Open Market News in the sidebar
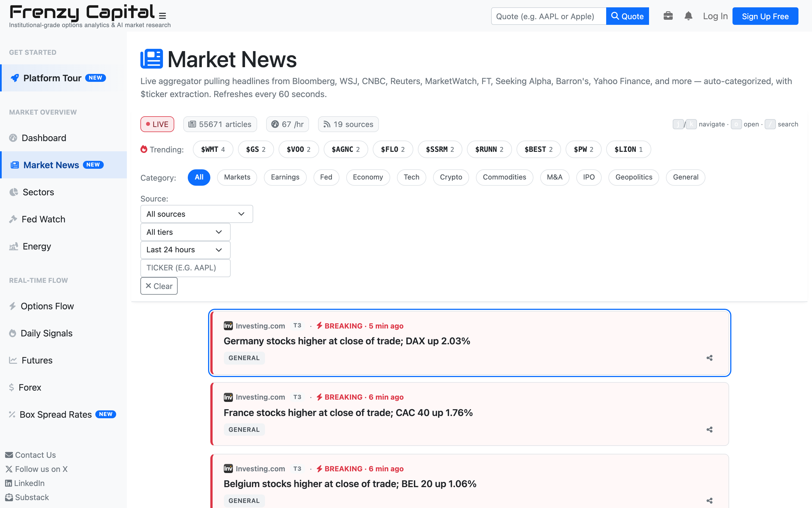 [x=64, y=165]
